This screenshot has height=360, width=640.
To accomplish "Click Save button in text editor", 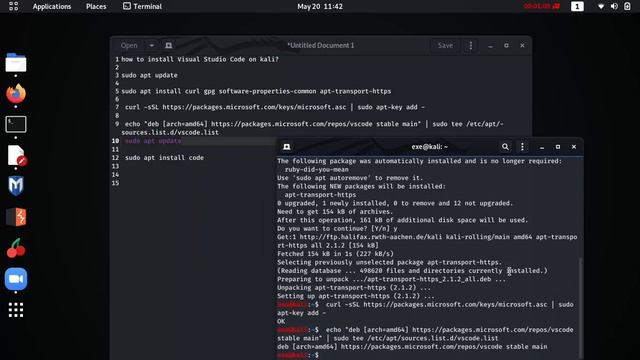I will pyautogui.click(x=445, y=45).
